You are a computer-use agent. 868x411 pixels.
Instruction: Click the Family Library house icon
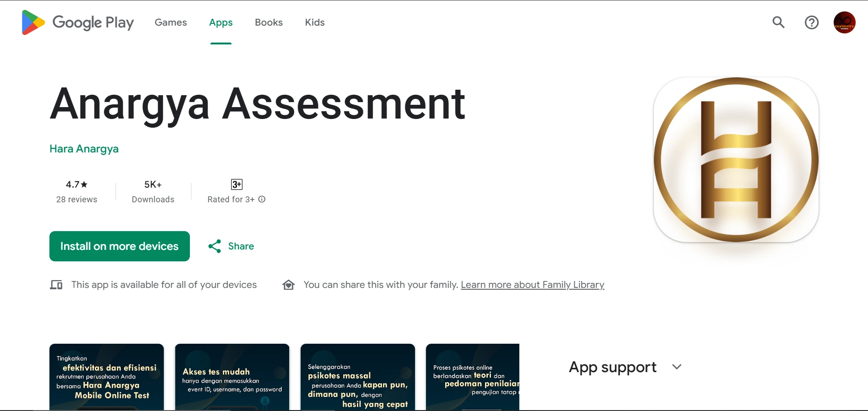(x=289, y=285)
